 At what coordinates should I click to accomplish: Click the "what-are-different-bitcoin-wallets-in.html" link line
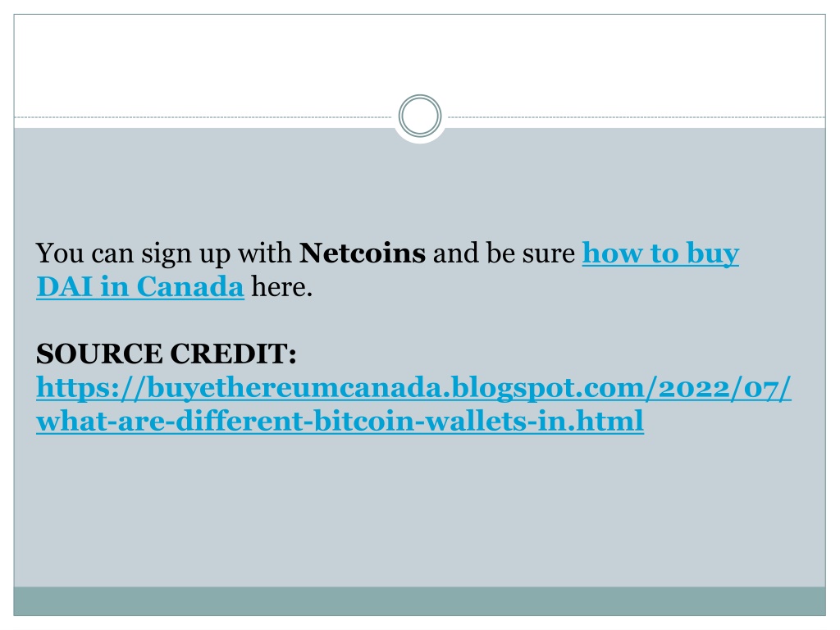340,421
